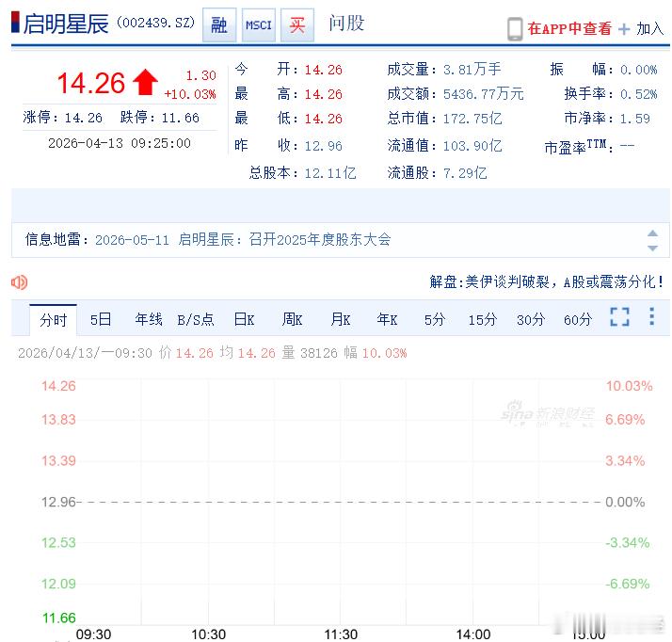Click the MSCI badge
This screenshot has height=642, width=672.
tap(259, 24)
